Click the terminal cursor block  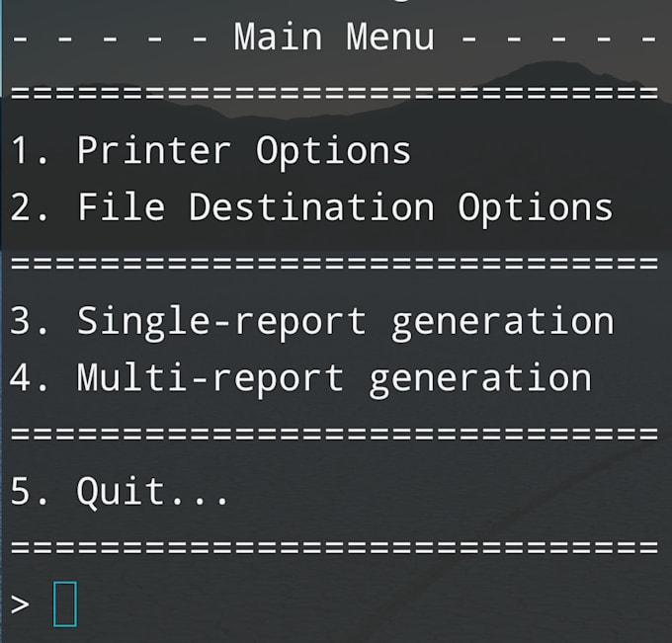[x=65, y=604]
